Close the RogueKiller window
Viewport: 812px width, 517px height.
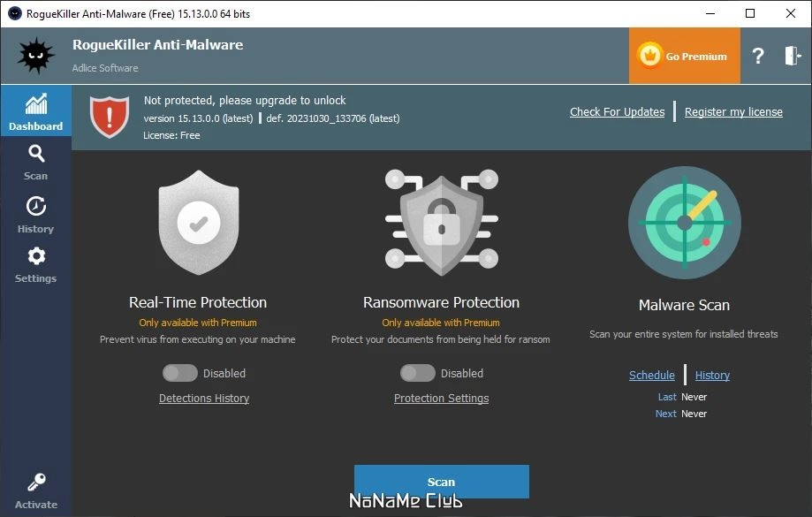[790, 13]
